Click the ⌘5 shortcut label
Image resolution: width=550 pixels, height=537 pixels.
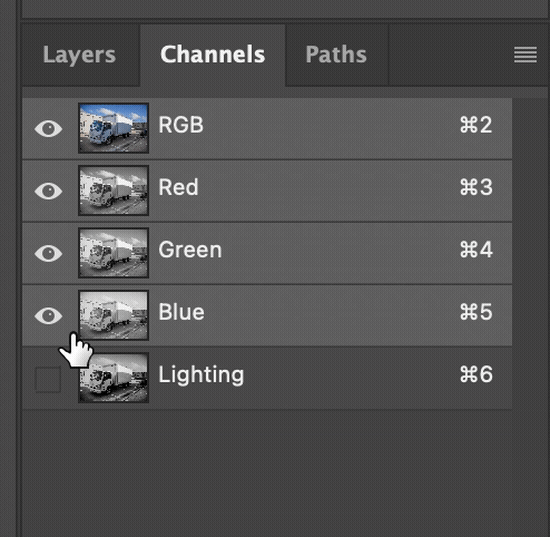click(476, 312)
